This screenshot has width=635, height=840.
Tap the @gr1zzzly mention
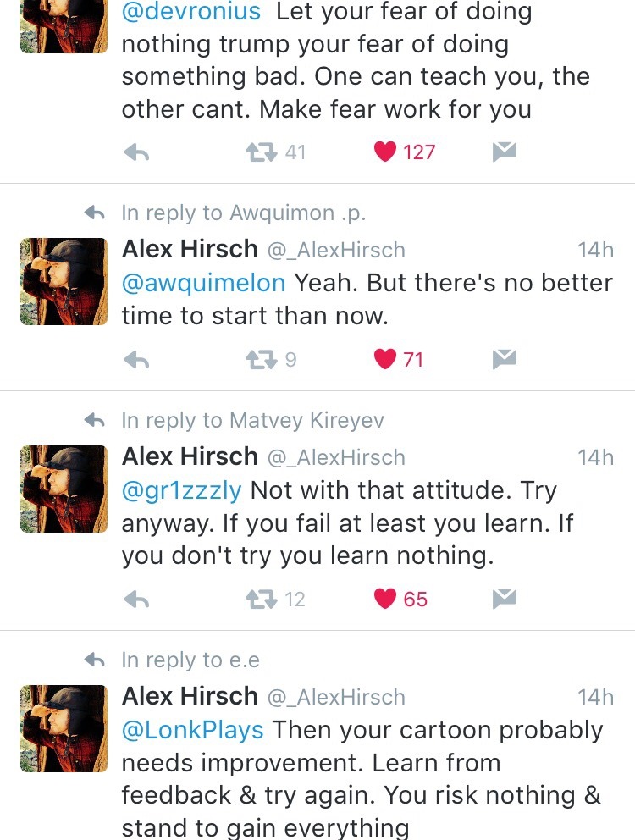182,490
